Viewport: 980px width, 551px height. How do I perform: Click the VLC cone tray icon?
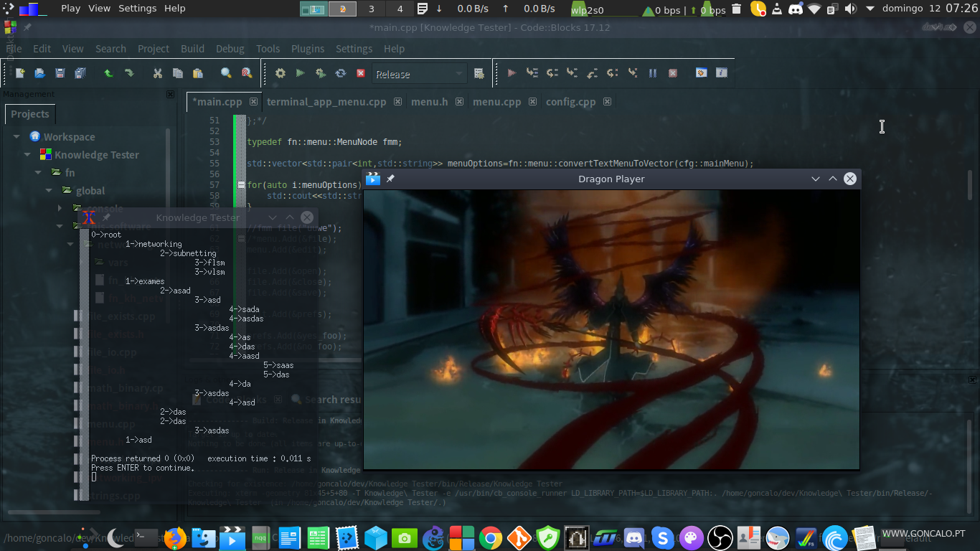tap(776, 9)
